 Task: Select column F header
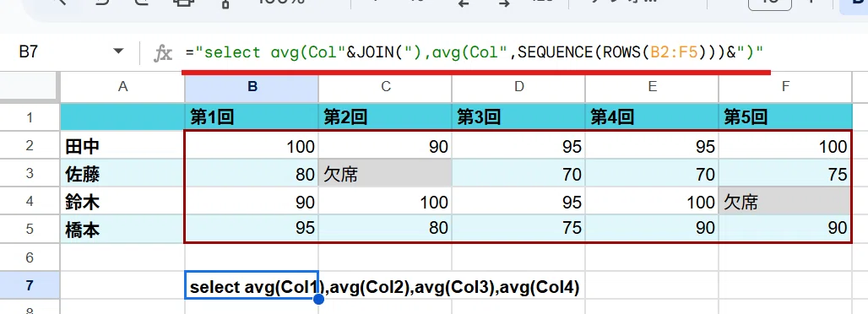click(x=785, y=86)
